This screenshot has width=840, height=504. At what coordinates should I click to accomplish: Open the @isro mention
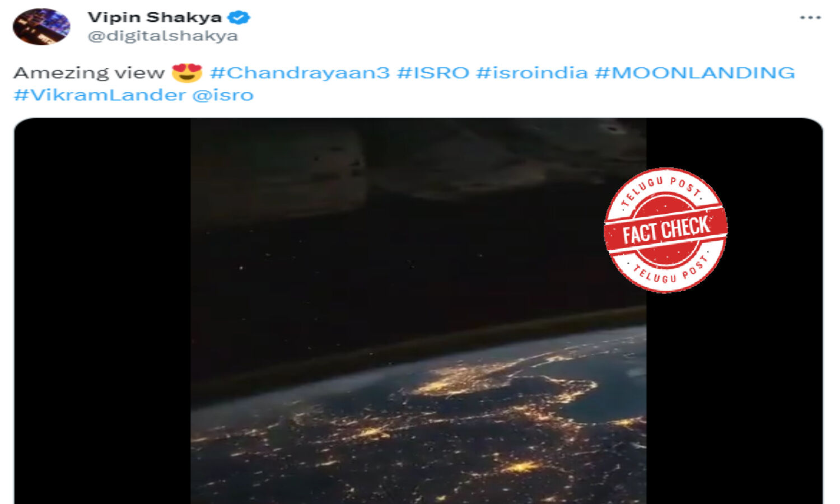[223, 95]
